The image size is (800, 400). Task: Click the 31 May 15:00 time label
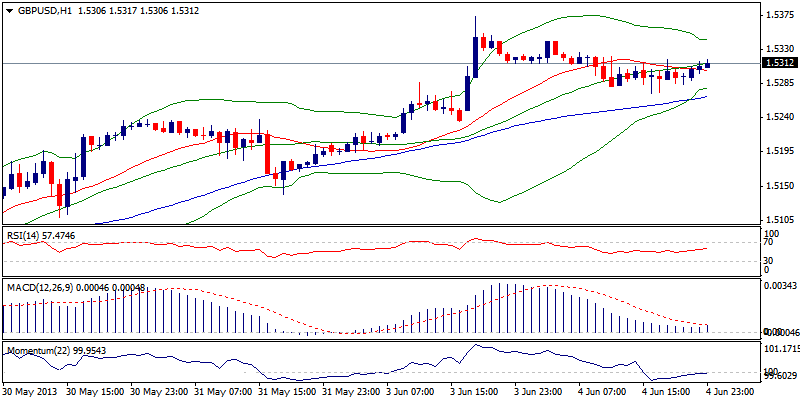(x=286, y=390)
